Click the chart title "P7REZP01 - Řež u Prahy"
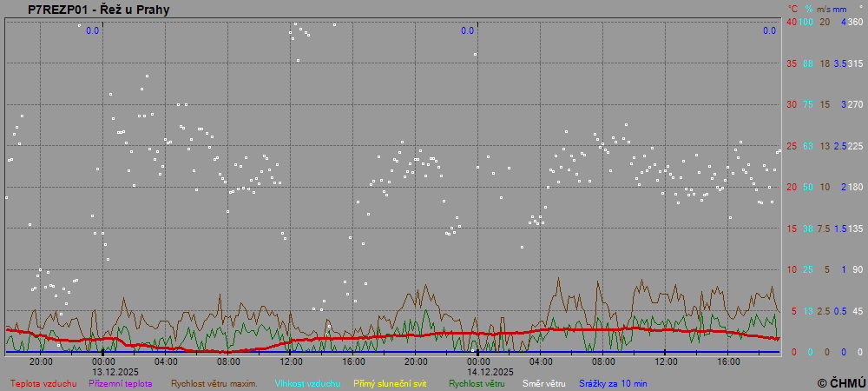The height and width of the screenshot is (391, 868). point(99,10)
